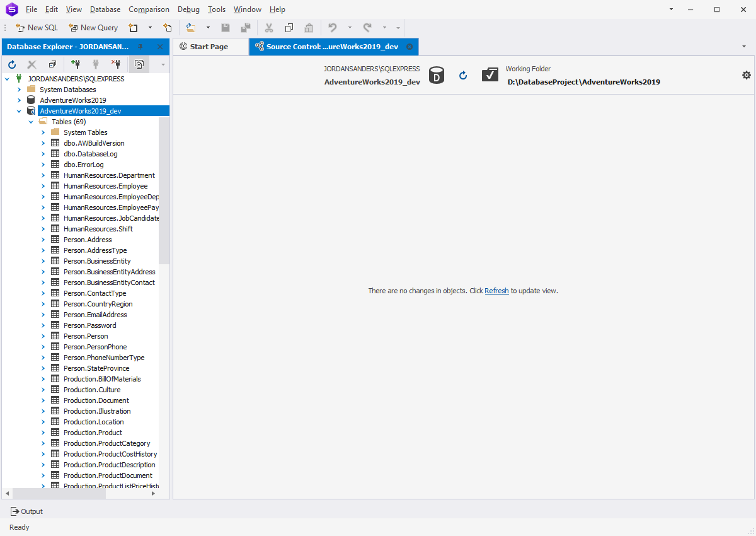The image size is (756, 536).
Task: Click the database D icon in Source Control header
Action: [436, 76]
